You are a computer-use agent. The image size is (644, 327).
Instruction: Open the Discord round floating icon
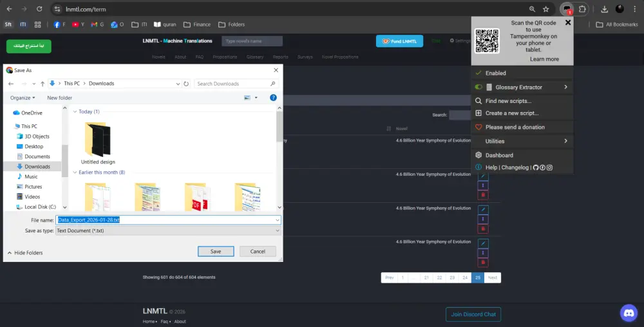(629, 313)
